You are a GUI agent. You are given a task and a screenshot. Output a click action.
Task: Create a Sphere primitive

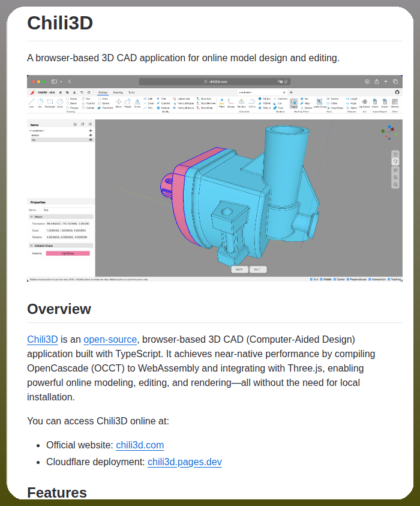pyautogui.click(x=103, y=103)
